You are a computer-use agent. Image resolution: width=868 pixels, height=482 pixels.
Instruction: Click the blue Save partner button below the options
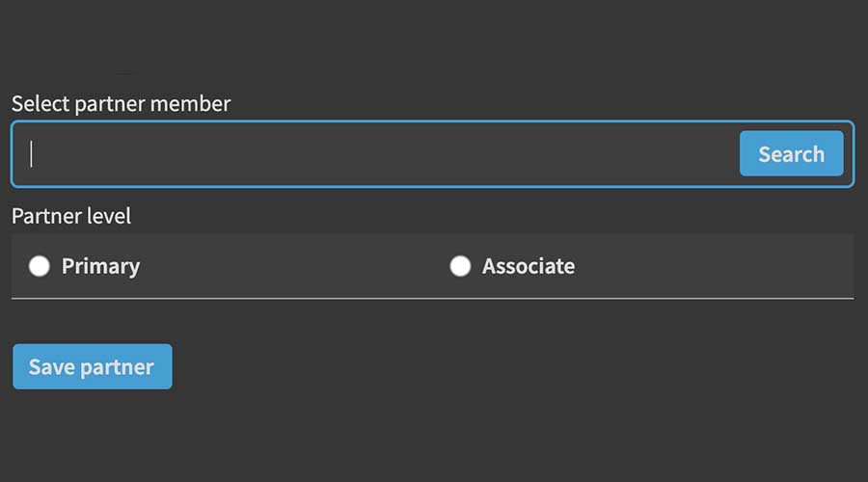(92, 366)
